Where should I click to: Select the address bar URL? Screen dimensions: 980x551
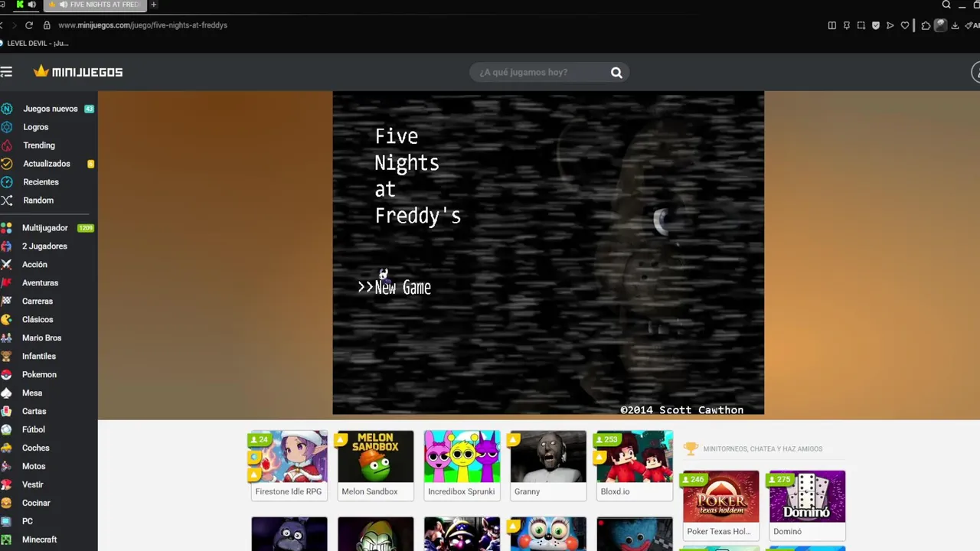[x=142, y=25]
